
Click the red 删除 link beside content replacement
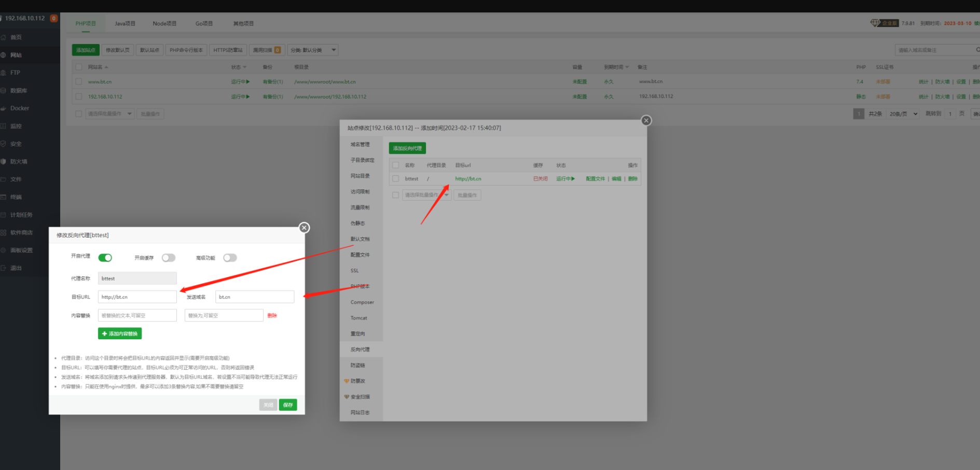[272, 315]
